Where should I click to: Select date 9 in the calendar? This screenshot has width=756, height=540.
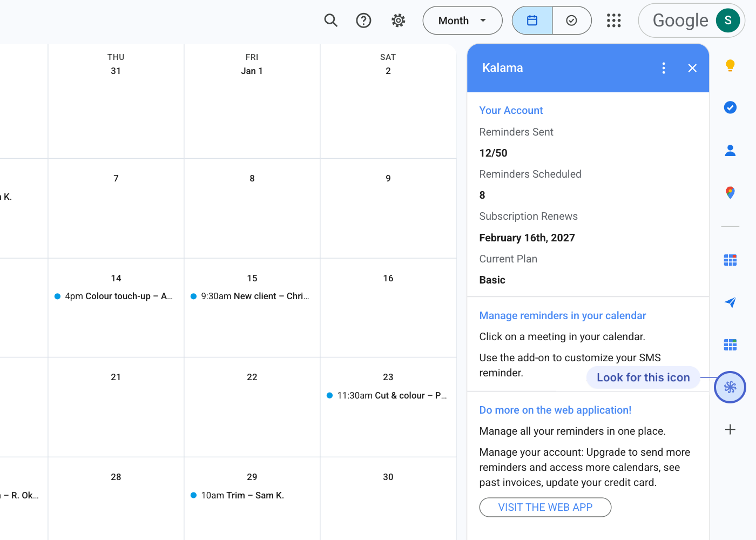click(388, 178)
